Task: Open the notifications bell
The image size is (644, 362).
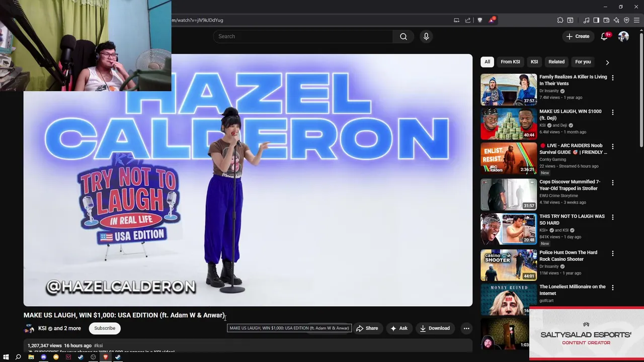Action: (x=605, y=36)
